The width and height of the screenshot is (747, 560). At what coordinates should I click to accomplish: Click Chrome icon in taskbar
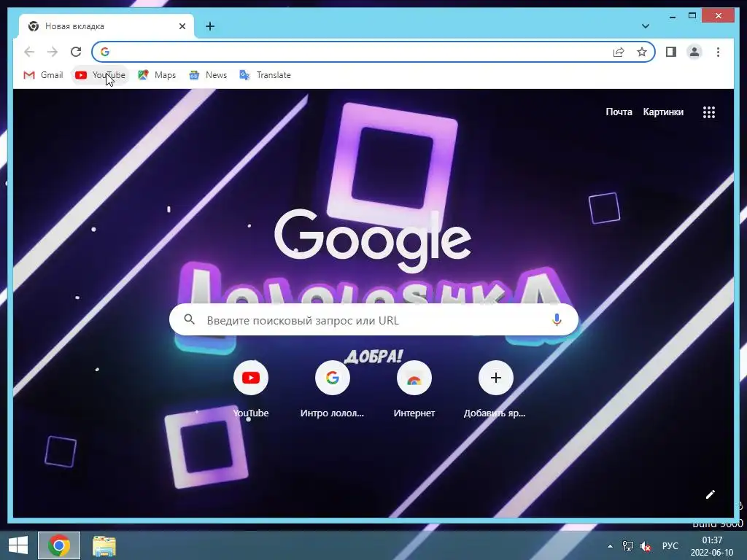59,545
